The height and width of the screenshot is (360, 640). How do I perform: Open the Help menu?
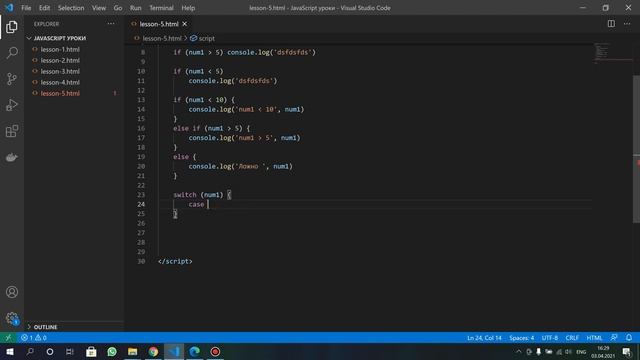click(188, 8)
